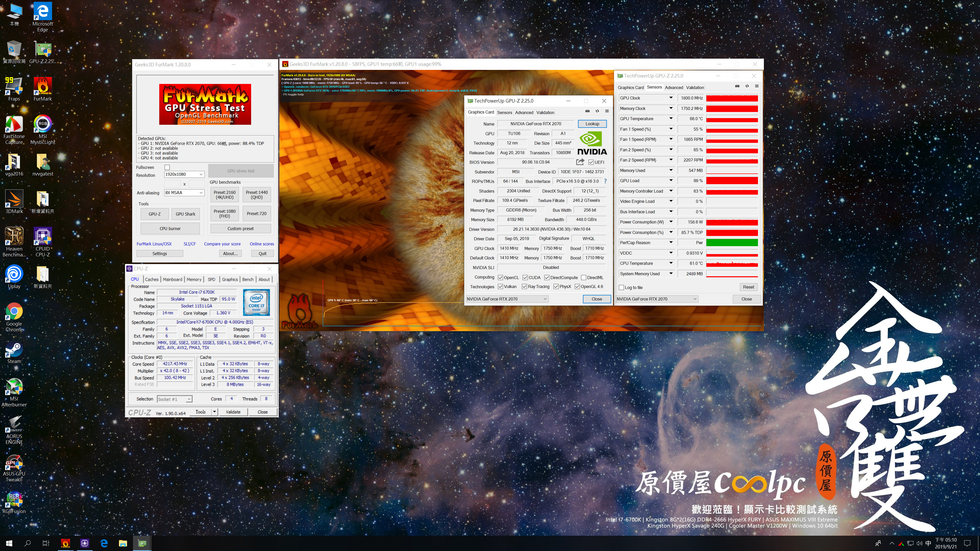The image size is (980, 551).
Task: Open the AORUS ENGINE desktop icon
Action: click(x=14, y=430)
